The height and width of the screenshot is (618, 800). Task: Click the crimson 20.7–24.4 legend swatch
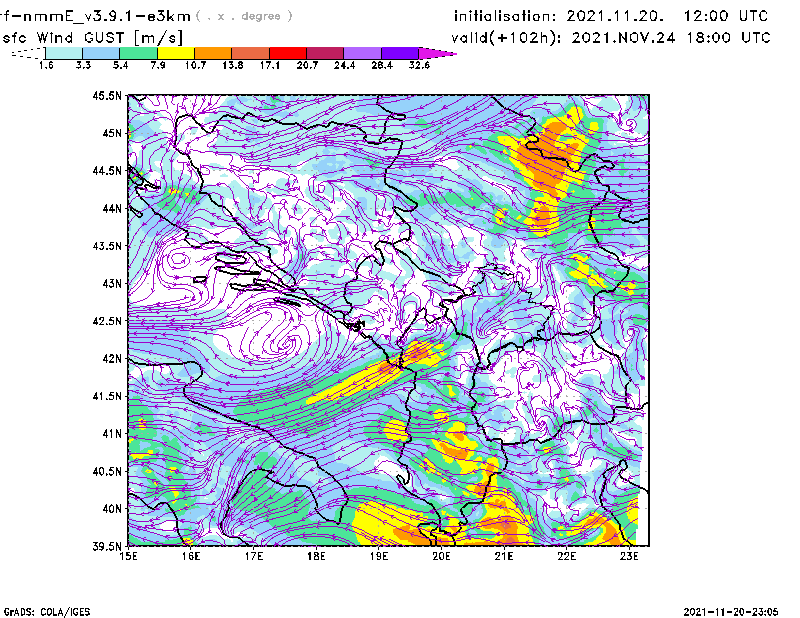325,53
